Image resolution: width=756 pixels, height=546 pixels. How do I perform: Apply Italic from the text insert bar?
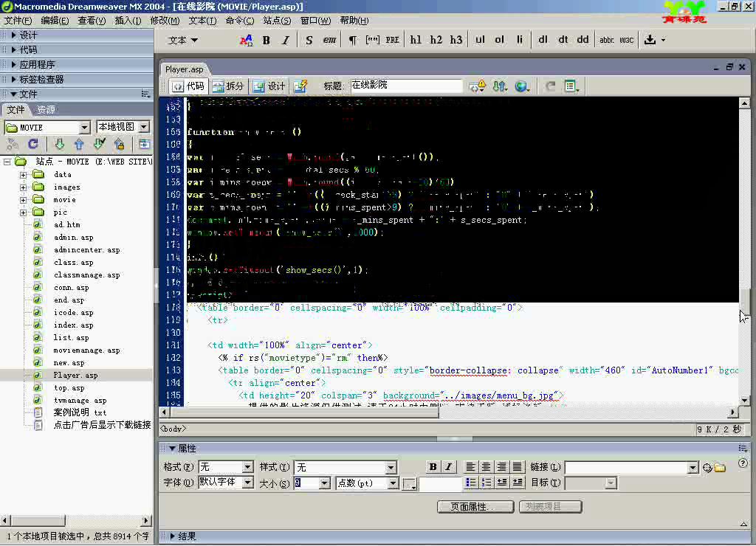[x=286, y=40]
